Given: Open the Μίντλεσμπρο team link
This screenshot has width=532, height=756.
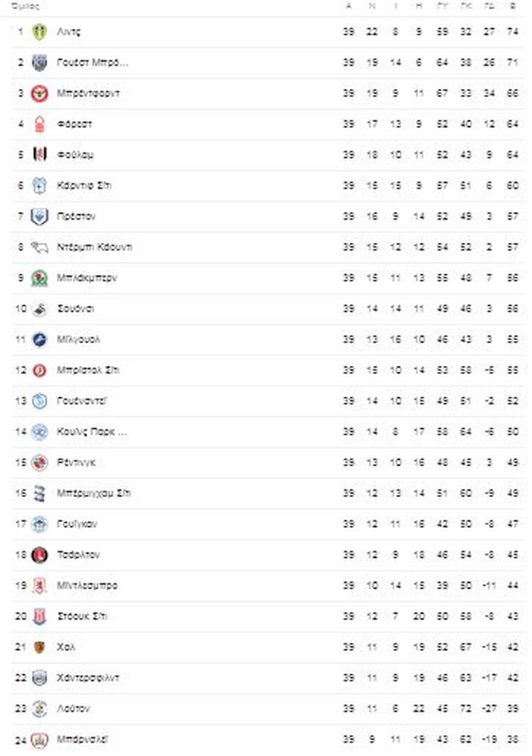Looking at the screenshot, I should pos(87,586).
